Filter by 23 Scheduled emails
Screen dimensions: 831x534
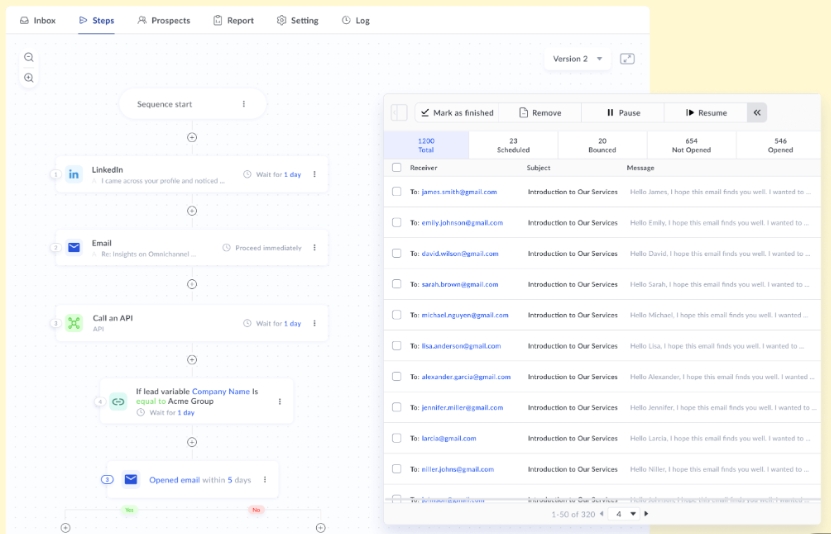point(513,145)
